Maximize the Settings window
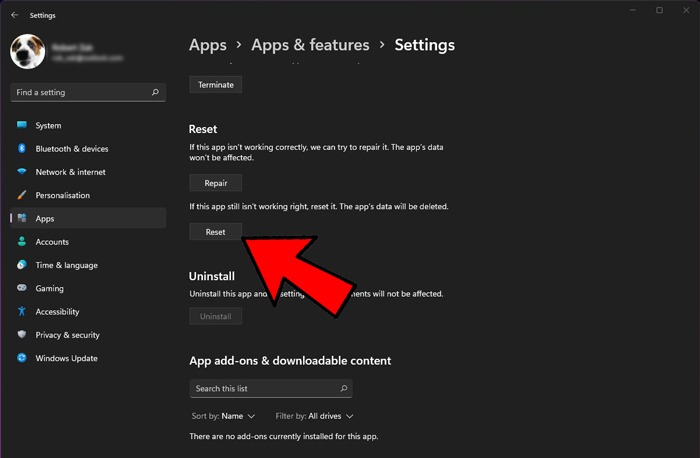The image size is (700, 458). 659,10
